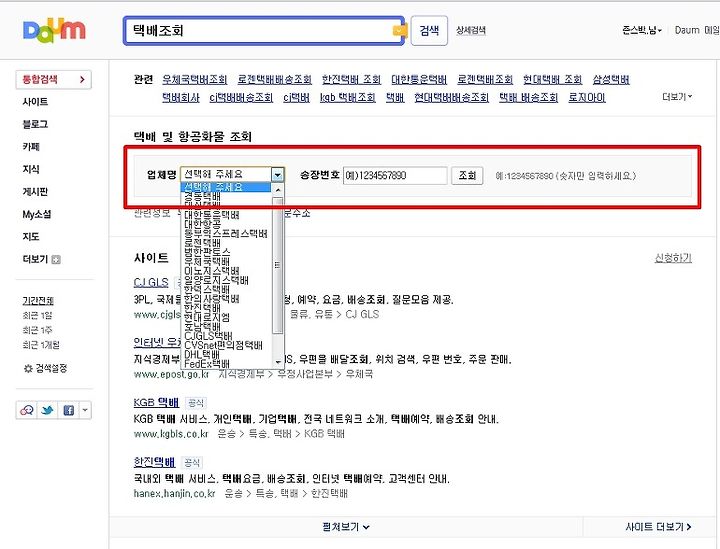Viewport: 720px width, 549px height.
Task: Click related search 우체국택배조회
Action: click(195, 79)
